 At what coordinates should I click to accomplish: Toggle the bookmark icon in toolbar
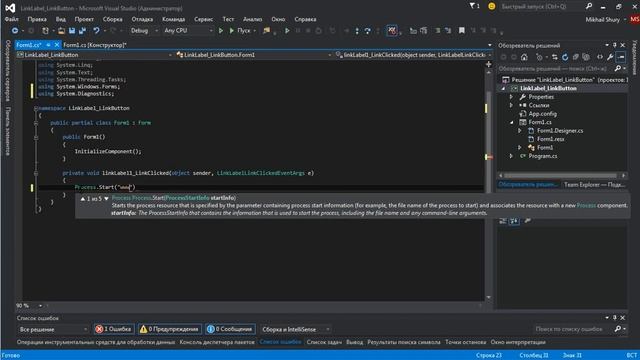462,31
